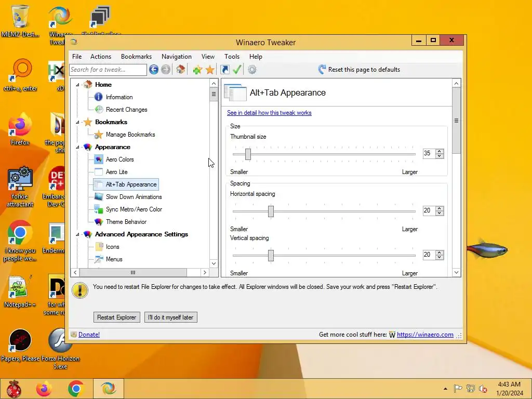Select forkie attractant desktop icon

(20, 187)
